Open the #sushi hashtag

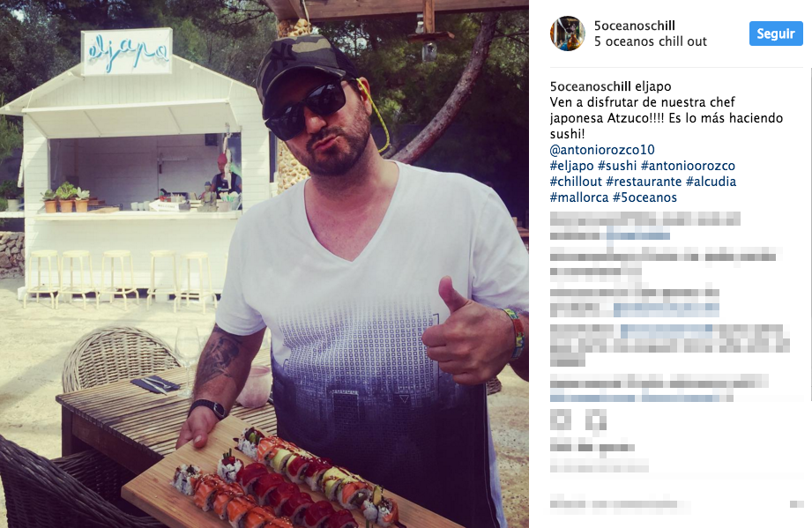click(617, 166)
